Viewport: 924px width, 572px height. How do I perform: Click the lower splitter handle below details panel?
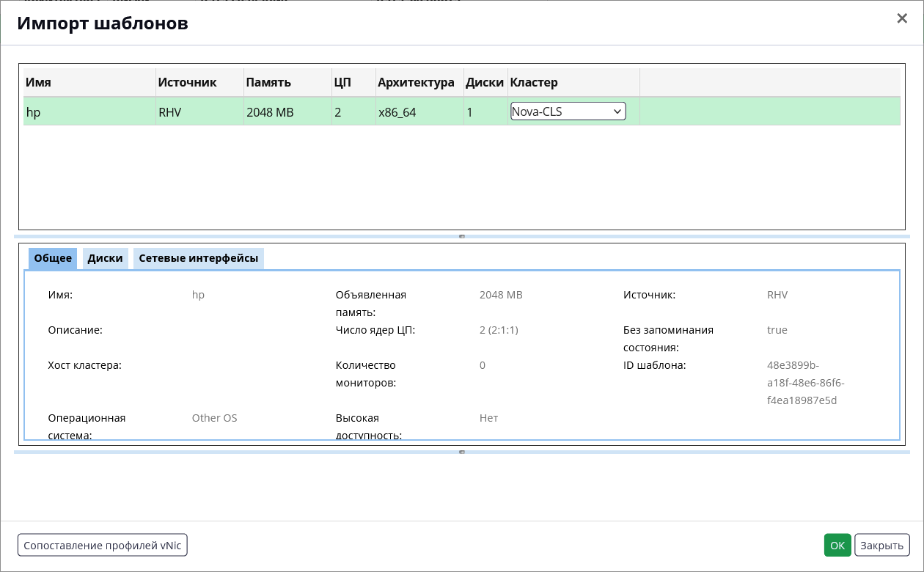click(462, 452)
